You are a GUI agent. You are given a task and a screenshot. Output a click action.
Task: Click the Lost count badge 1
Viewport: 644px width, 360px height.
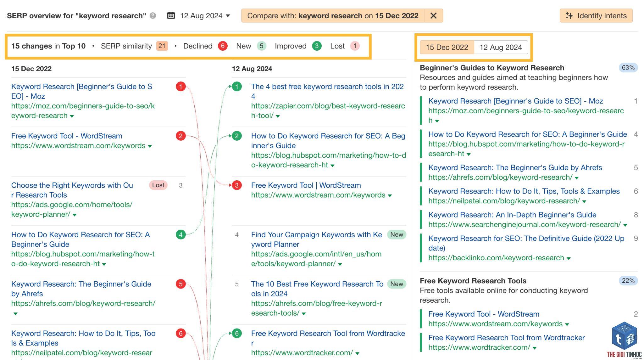click(x=355, y=46)
